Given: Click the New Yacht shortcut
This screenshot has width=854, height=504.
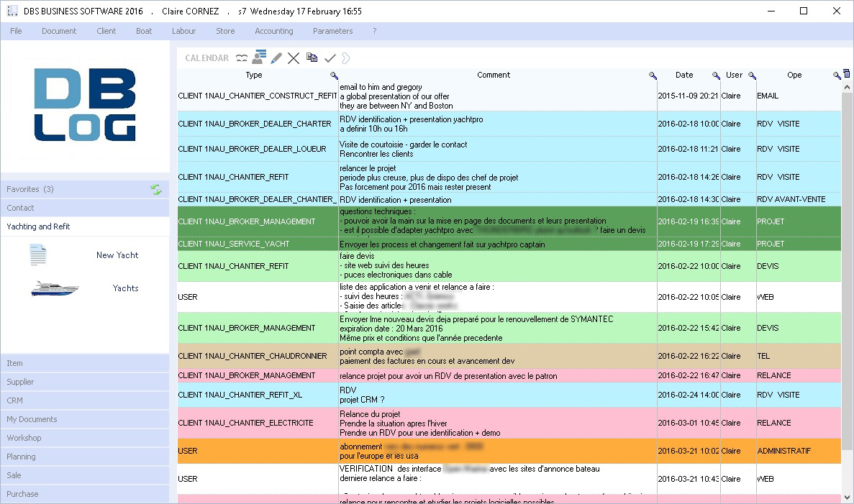Looking at the screenshot, I should coord(117,255).
